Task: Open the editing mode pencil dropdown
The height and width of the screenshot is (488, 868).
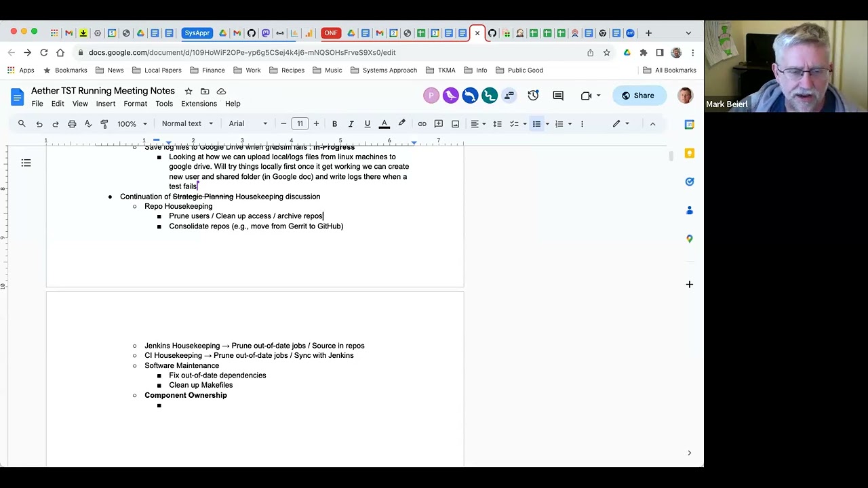Action: pyautogui.click(x=621, y=123)
